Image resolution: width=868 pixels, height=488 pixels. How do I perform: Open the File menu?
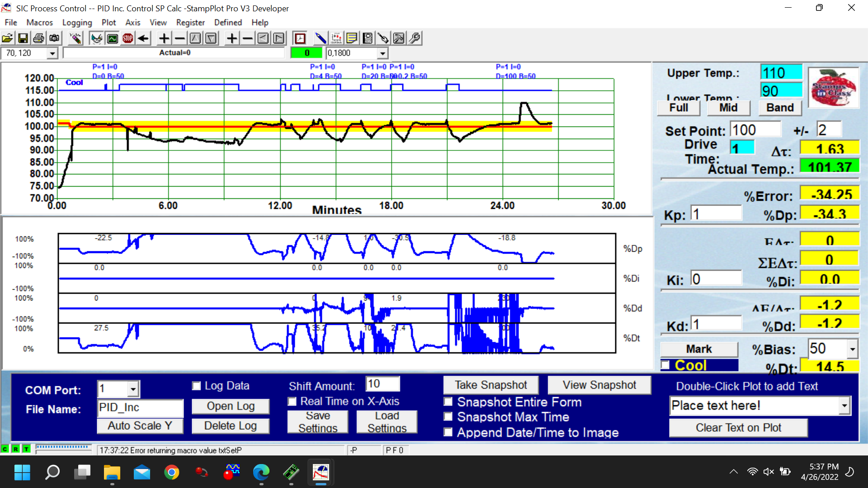pos(11,23)
